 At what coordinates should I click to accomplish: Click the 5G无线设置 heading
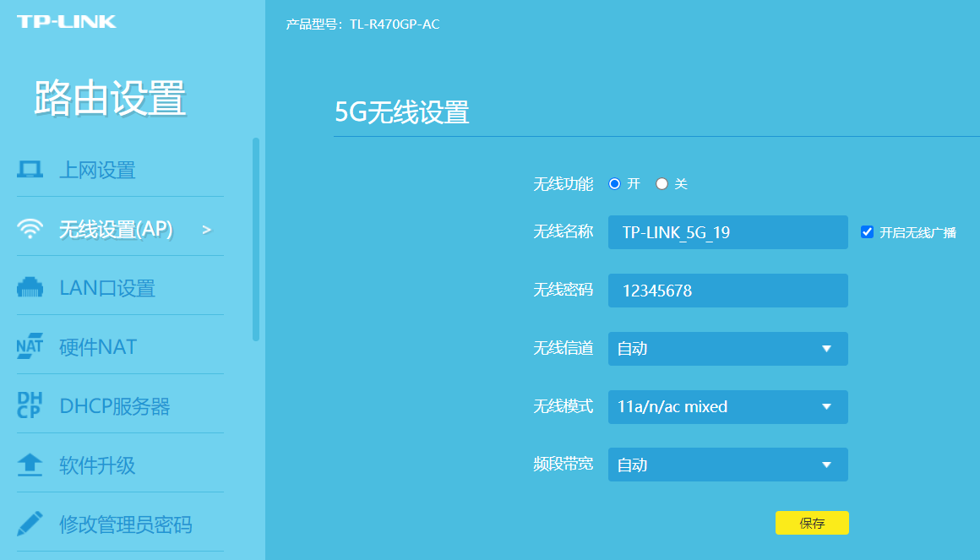click(402, 112)
